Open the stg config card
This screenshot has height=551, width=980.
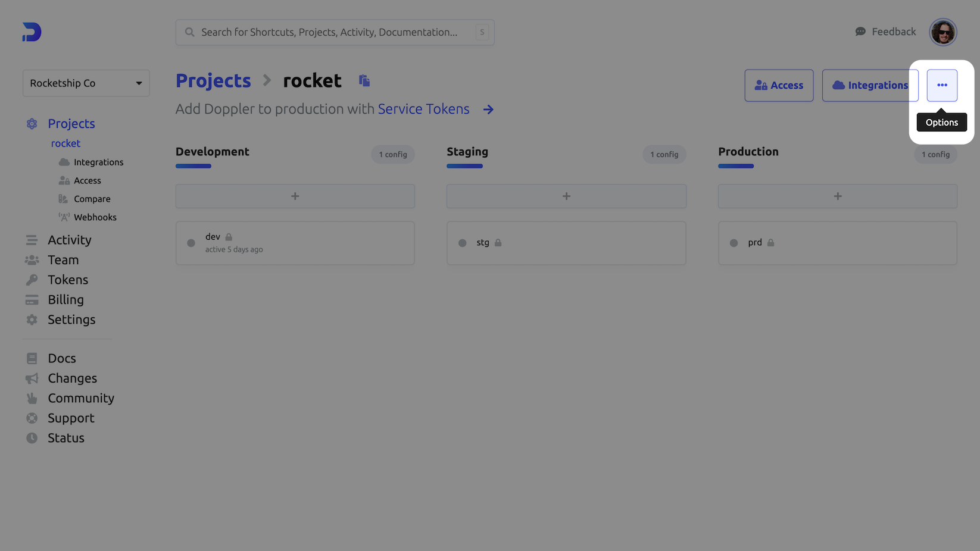(x=566, y=243)
